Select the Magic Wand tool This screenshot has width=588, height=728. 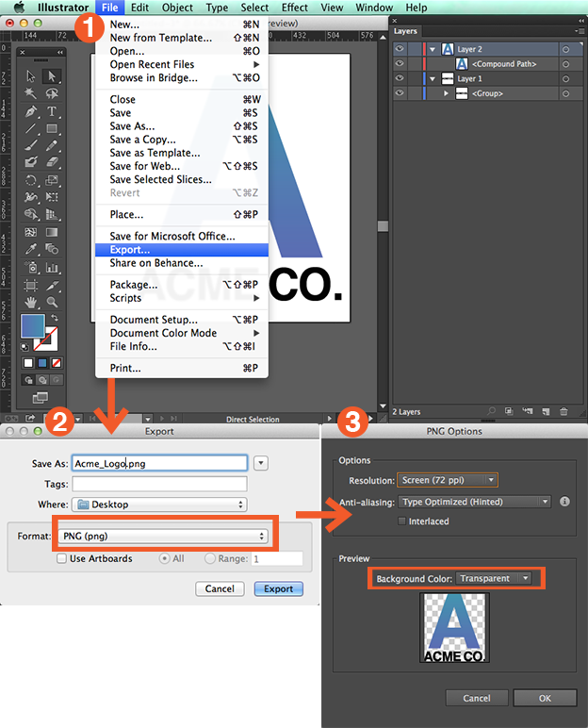[31, 93]
